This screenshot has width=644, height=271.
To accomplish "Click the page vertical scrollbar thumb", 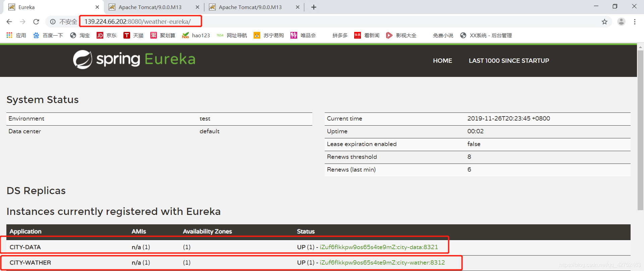I will [x=640, y=130].
